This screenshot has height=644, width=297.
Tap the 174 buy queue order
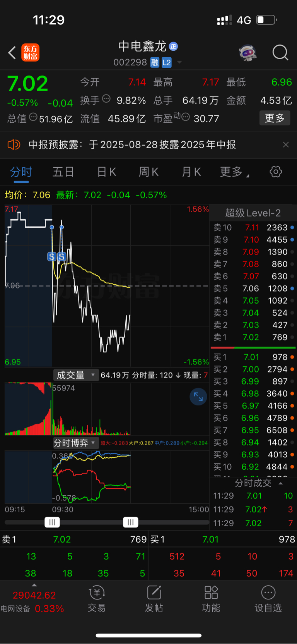[x=286, y=574]
